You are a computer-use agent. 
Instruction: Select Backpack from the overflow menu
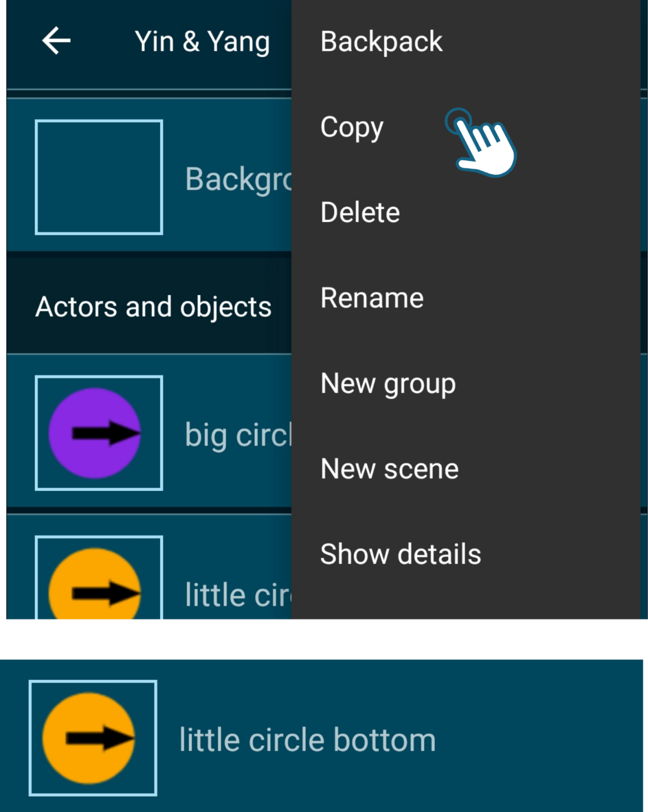point(381,42)
